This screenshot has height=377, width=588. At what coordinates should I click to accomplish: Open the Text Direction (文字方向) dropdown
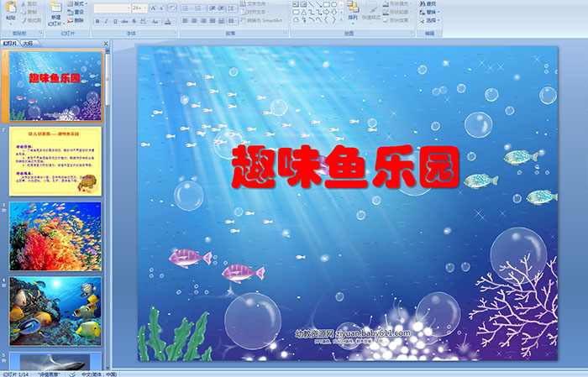pos(255,3)
